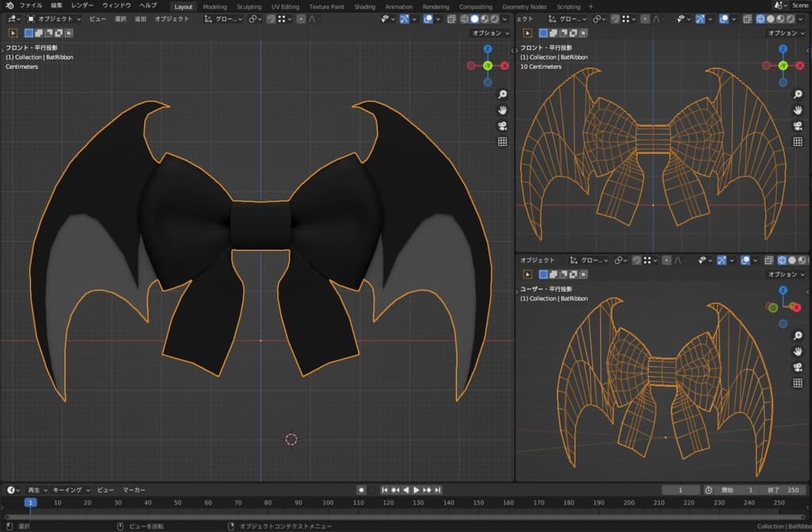The width and height of the screenshot is (812, 532).
Task: Open the オブジェクト mode dropdown in main viewport
Action: [x=56, y=18]
